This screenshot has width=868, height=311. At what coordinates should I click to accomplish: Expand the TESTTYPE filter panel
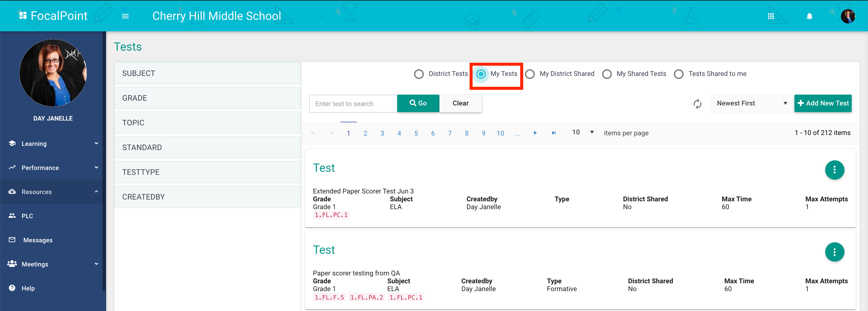coord(207,172)
